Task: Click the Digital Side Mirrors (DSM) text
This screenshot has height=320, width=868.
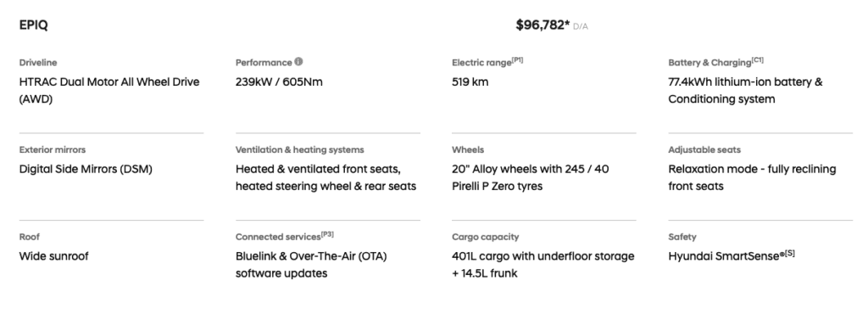Action: (x=86, y=169)
